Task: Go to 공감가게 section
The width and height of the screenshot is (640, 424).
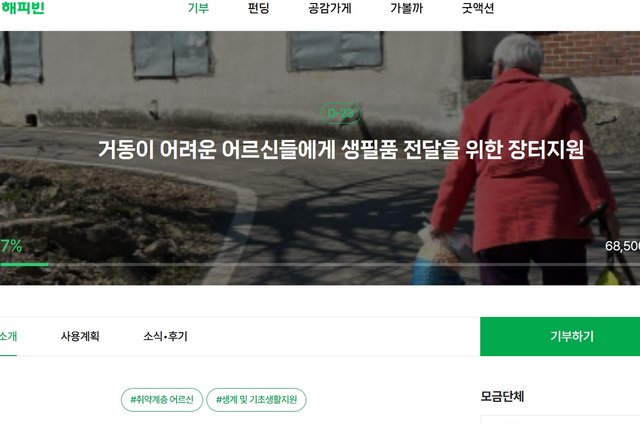Action: pyautogui.click(x=330, y=8)
